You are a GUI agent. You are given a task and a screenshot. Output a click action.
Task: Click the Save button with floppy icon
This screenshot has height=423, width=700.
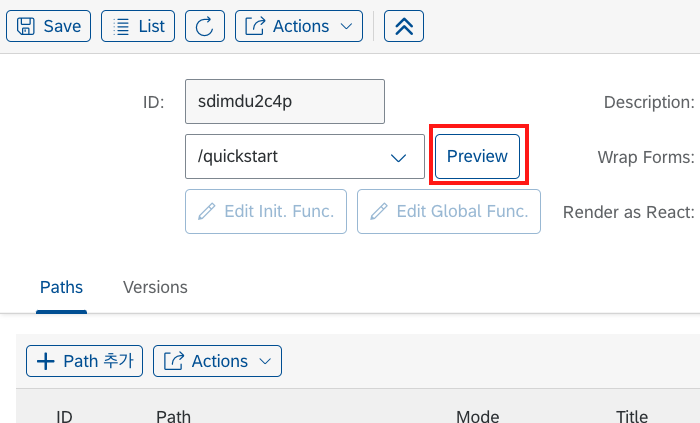pyautogui.click(x=48, y=26)
